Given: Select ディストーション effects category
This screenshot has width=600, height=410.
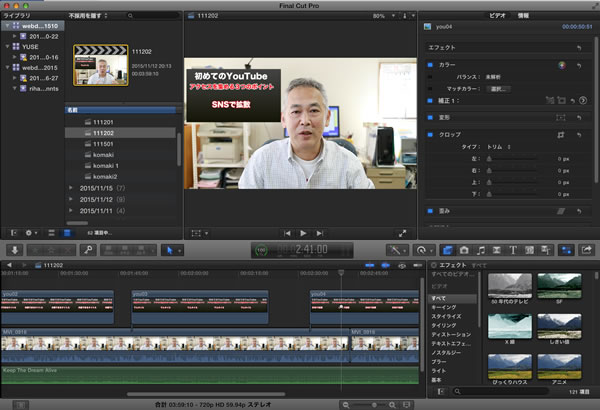Looking at the screenshot, I should (x=453, y=335).
